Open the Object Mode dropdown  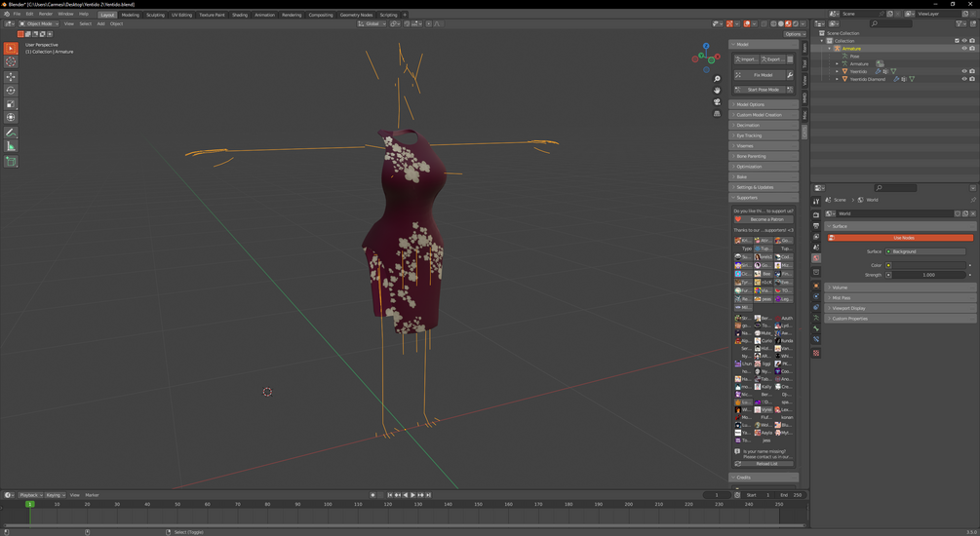[x=40, y=23]
